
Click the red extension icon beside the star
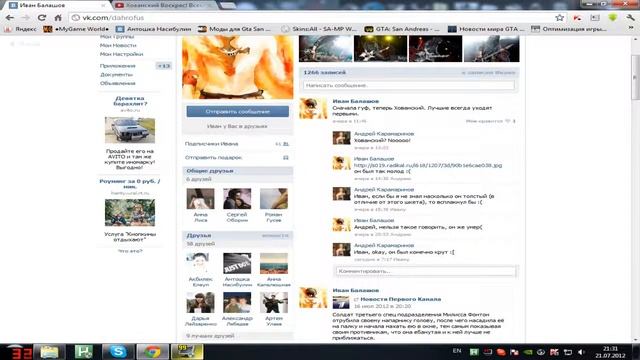[x=577, y=18]
